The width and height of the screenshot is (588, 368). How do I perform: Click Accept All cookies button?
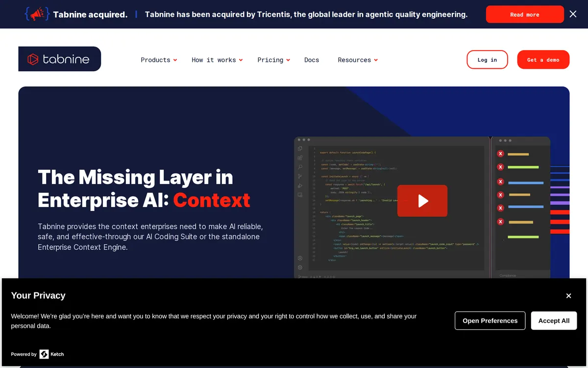point(554,320)
